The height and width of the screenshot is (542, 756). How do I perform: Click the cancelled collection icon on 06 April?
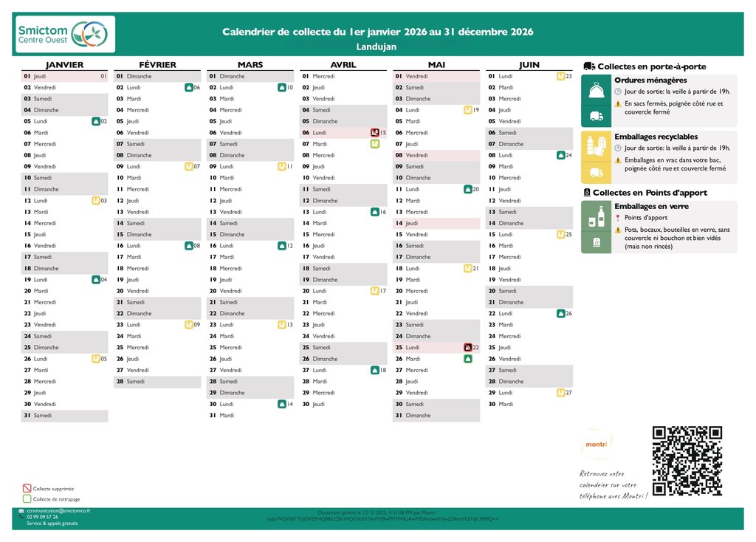tap(374, 133)
